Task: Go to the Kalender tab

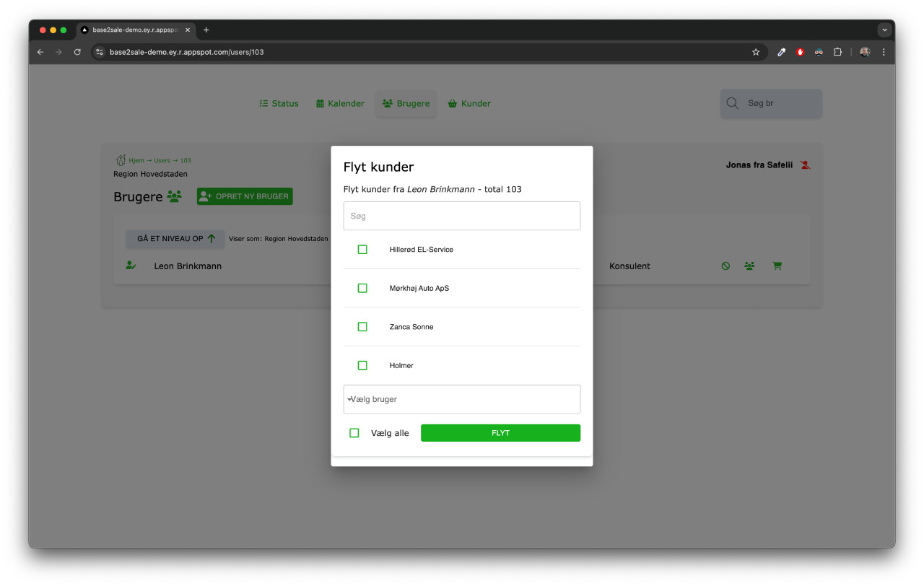Action: pyautogui.click(x=340, y=103)
